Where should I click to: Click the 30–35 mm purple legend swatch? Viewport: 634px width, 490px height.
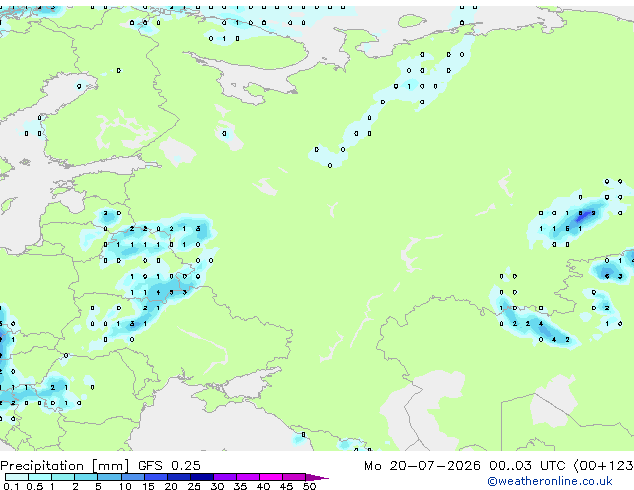(x=225, y=477)
